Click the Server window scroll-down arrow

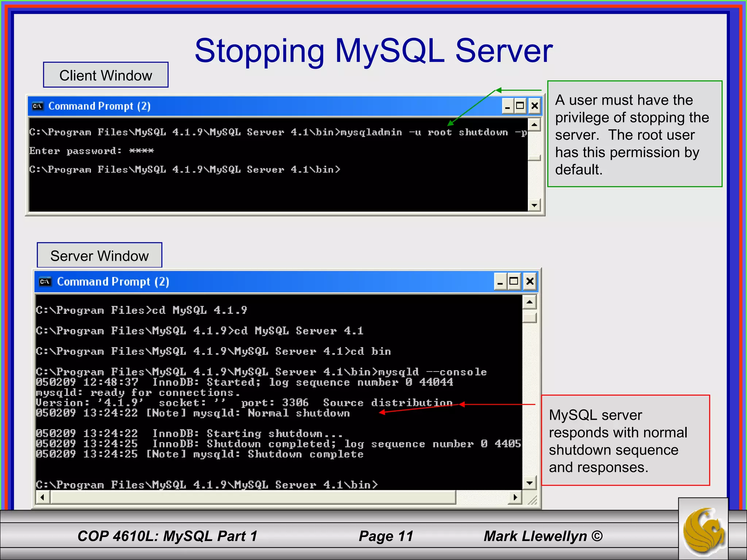(530, 483)
